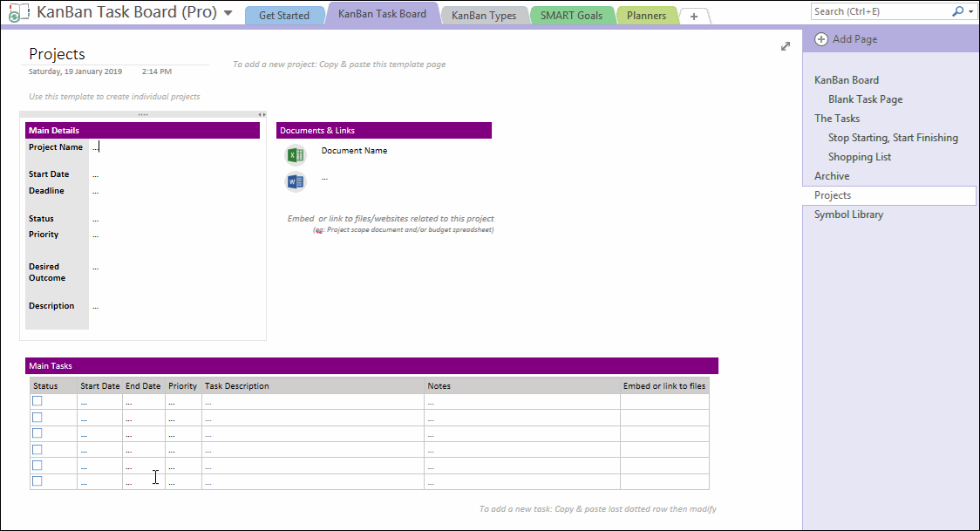The image size is (980, 531).
Task: Open the KanBan Types tab
Action: (484, 15)
